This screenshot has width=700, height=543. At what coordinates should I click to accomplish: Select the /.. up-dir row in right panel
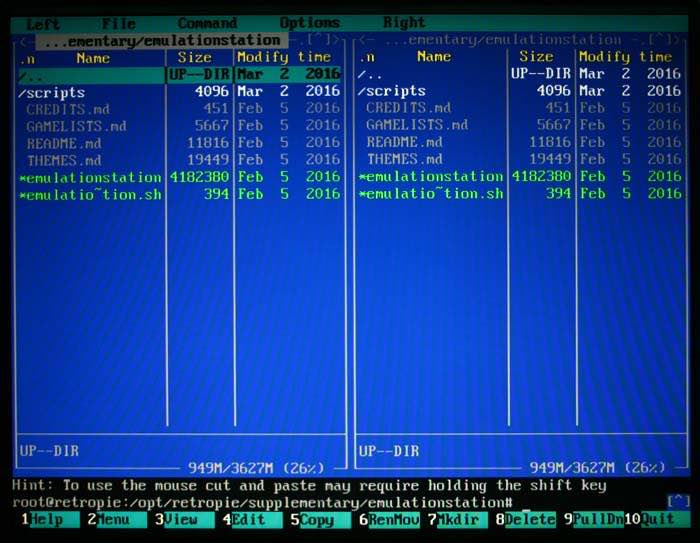click(520, 74)
